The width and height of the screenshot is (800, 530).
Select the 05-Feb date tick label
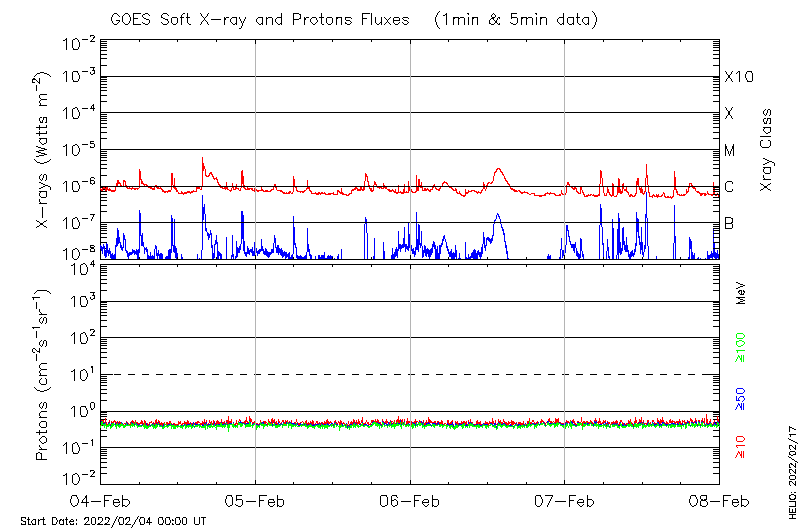click(x=255, y=501)
